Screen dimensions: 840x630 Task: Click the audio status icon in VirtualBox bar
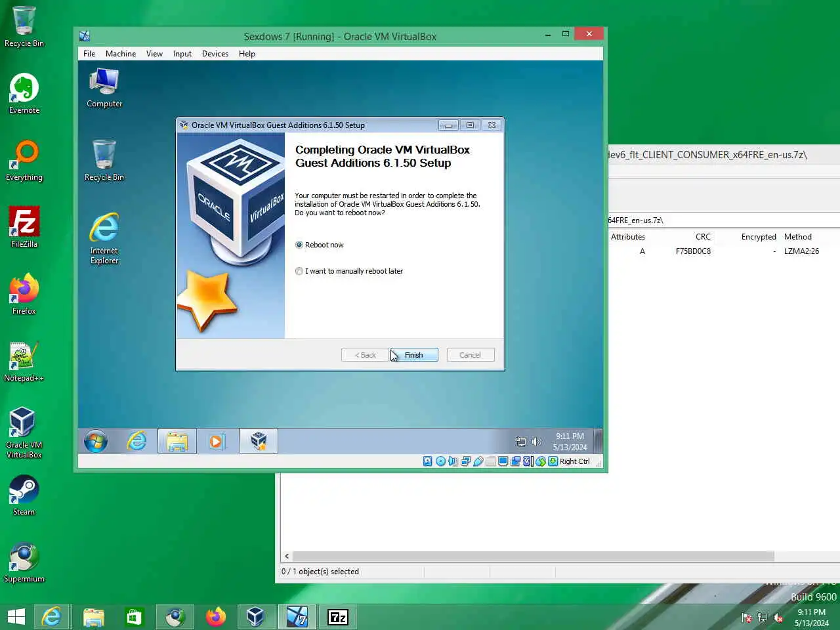pos(453,461)
